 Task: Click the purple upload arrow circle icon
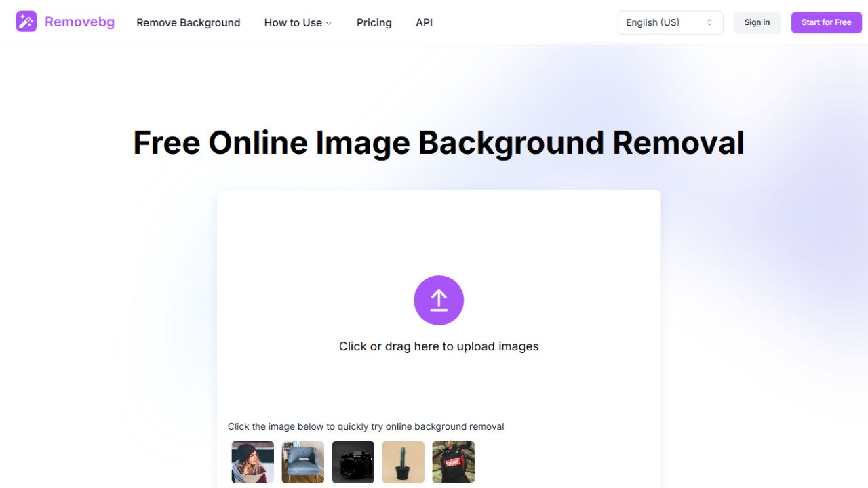coord(439,300)
